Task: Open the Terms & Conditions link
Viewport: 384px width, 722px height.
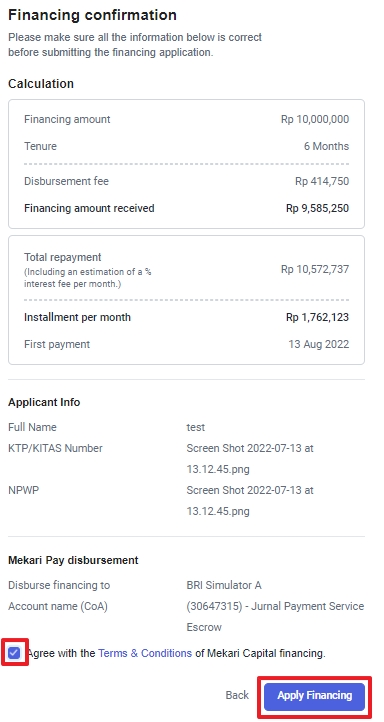Action: coord(145,653)
